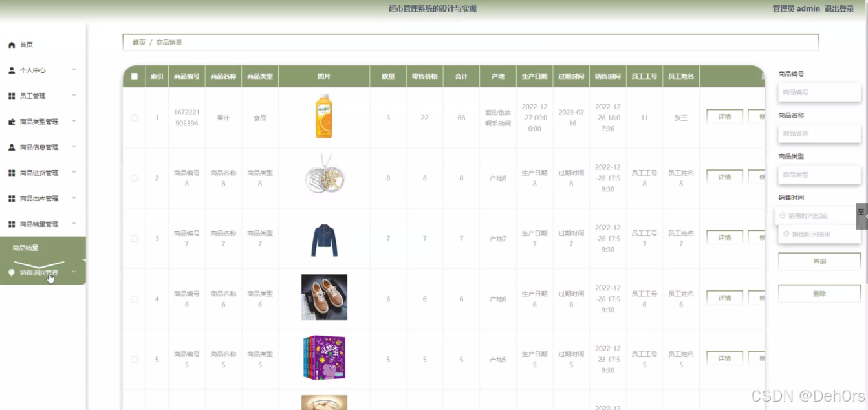868x410 pixels.
Task: Click 详情 button for row 4
Action: pos(724,298)
